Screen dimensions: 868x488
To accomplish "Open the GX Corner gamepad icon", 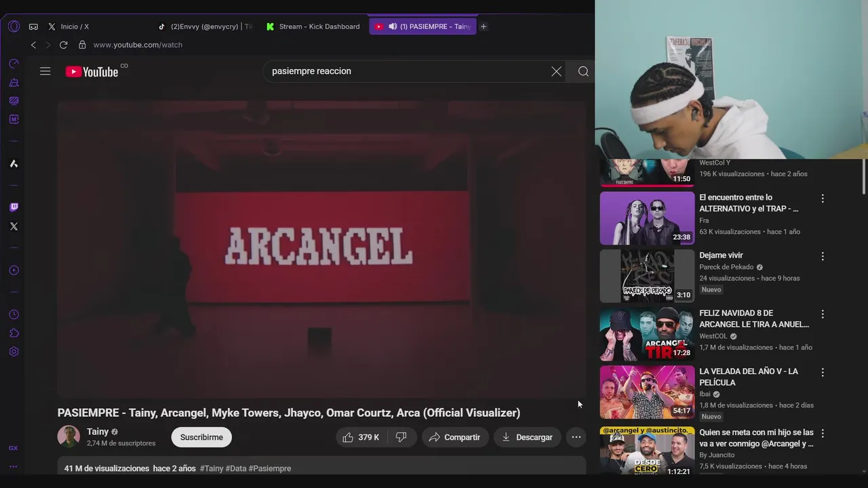I will [33, 27].
